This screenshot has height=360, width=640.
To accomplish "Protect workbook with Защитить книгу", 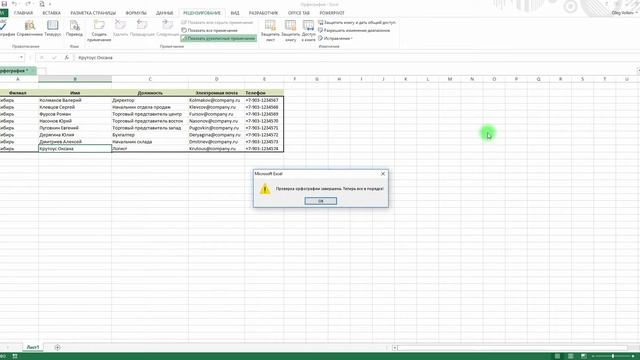I will tap(290, 31).
